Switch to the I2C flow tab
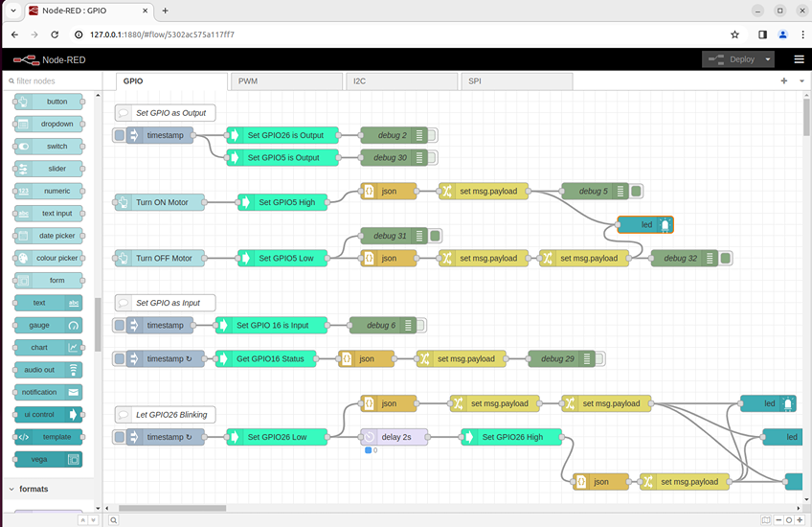 tap(400, 81)
